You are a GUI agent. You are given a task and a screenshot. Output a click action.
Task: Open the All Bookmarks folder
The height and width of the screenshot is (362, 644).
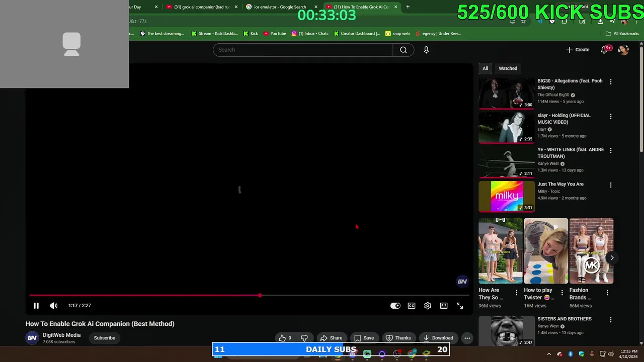(x=622, y=34)
